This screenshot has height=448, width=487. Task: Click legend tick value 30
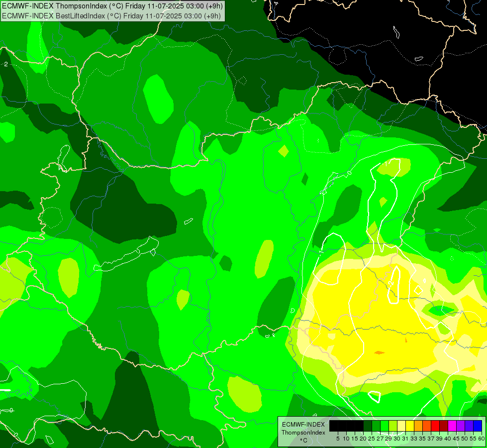coord(397,439)
